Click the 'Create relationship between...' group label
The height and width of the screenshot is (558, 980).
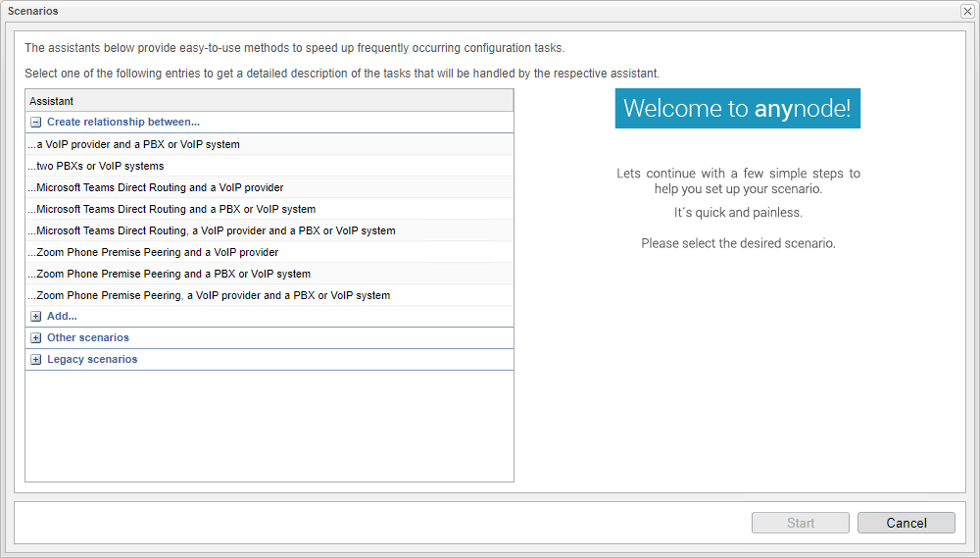[x=122, y=123]
